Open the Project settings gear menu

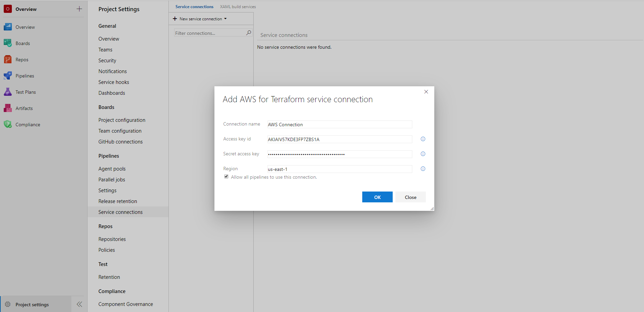click(x=32, y=304)
